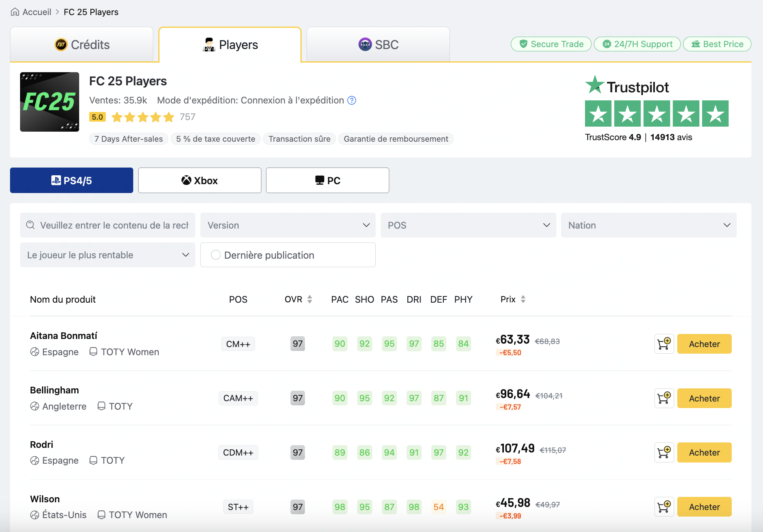763x532 pixels.
Task: Click the 'Nom du produit' column header
Action: point(63,299)
